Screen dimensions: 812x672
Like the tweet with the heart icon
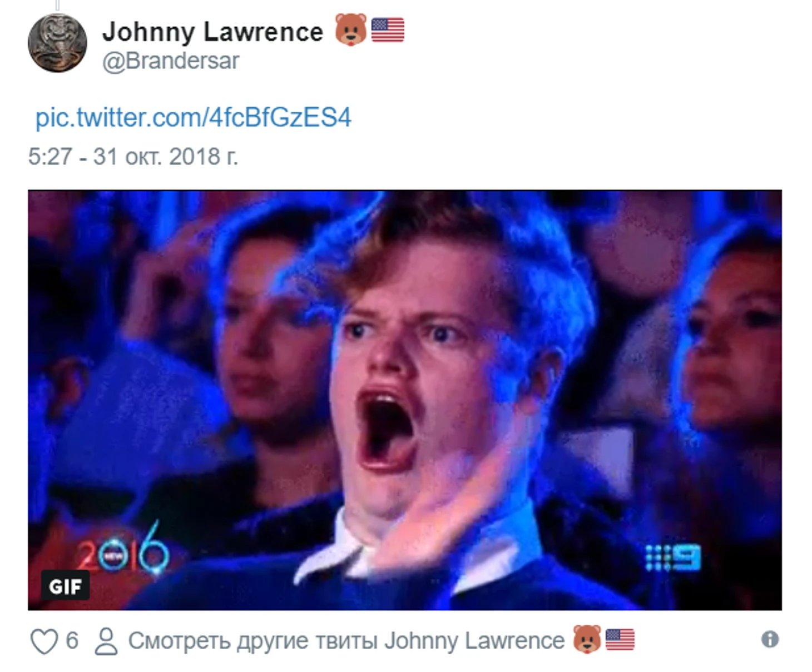click(x=43, y=641)
